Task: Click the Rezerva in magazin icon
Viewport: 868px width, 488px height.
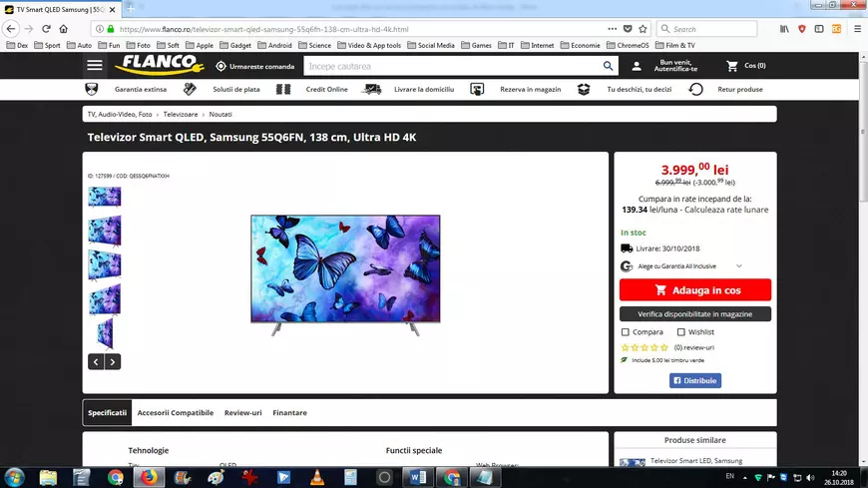Action: 477,89
